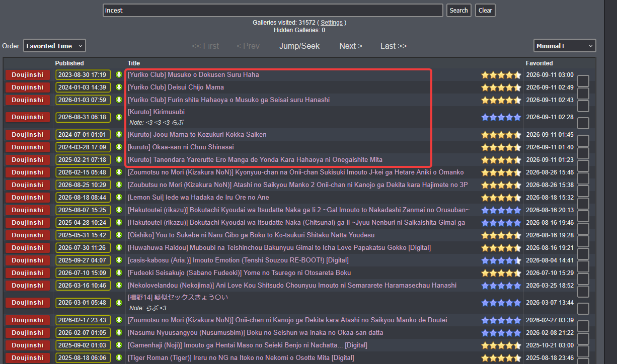
Task: Click inside the search text field
Action: pyautogui.click(x=273, y=10)
